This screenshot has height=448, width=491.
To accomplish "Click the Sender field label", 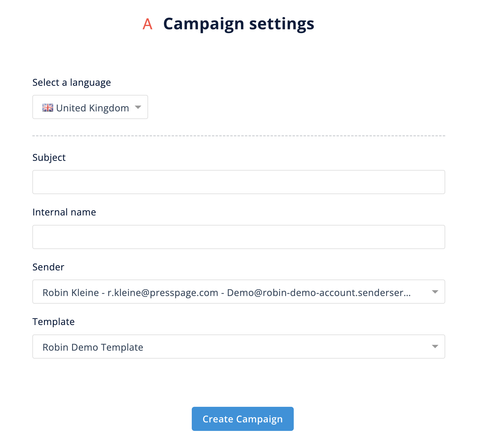I will 49,267.
